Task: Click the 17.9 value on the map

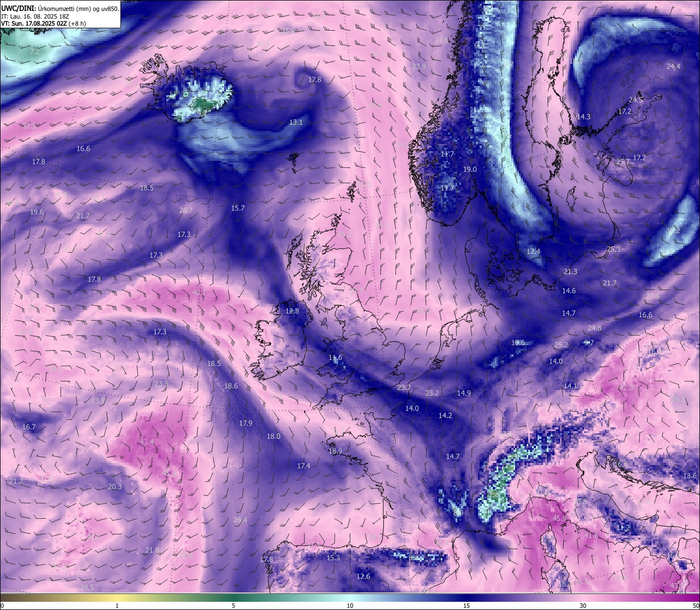Action: (246, 423)
